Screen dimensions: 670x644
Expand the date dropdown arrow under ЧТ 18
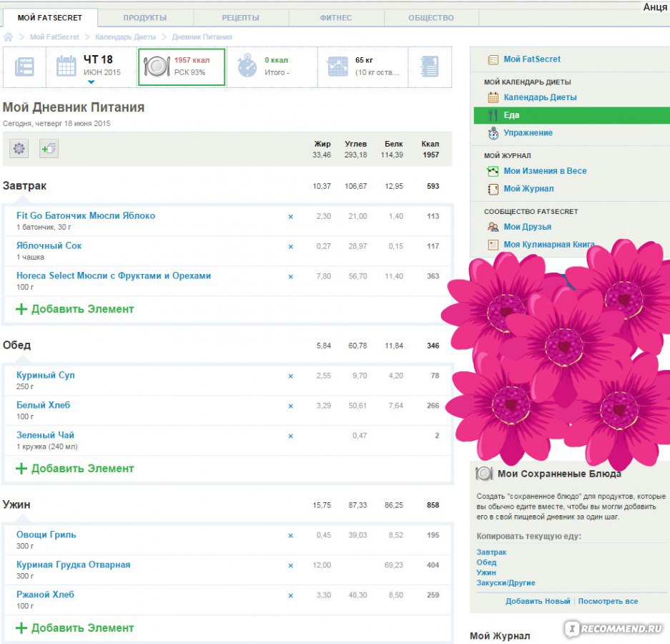pos(91,82)
